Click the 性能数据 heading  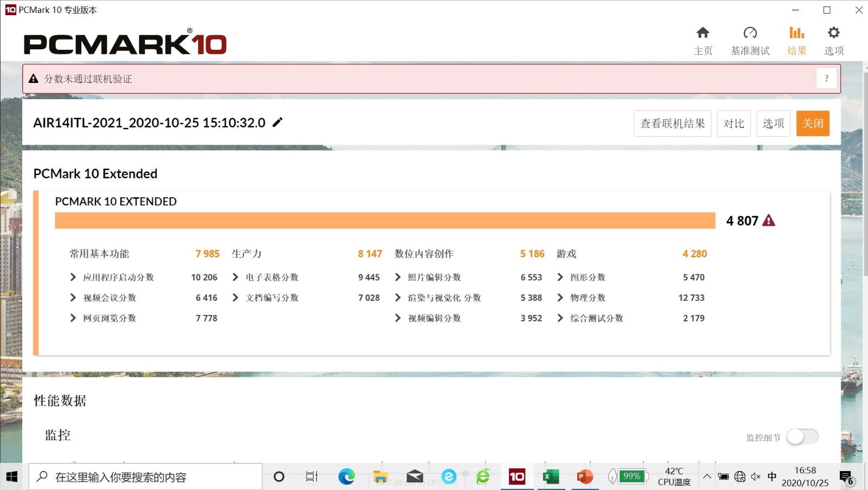60,401
